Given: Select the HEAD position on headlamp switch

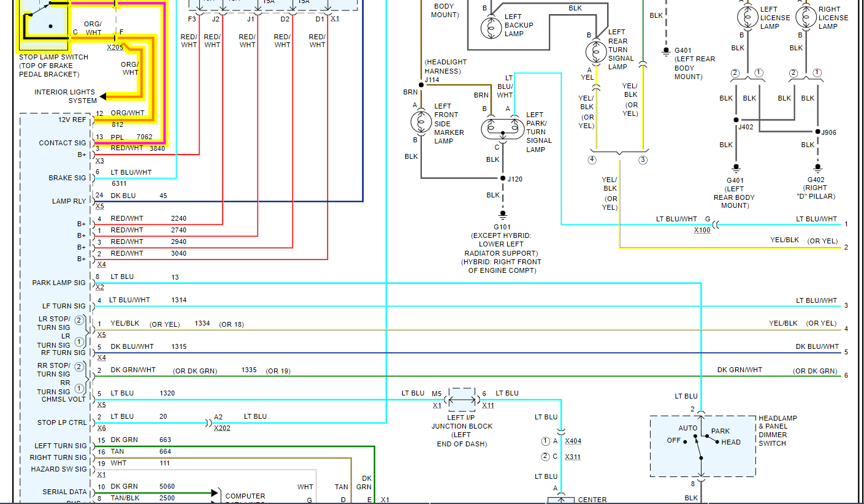Looking at the screenshot, I should pos(731,442).
